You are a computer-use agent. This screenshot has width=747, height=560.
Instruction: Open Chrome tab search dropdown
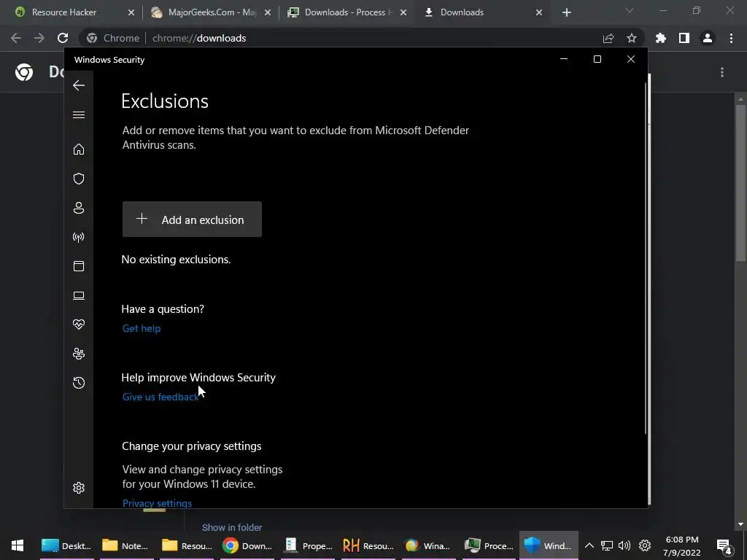coord(630,10)
